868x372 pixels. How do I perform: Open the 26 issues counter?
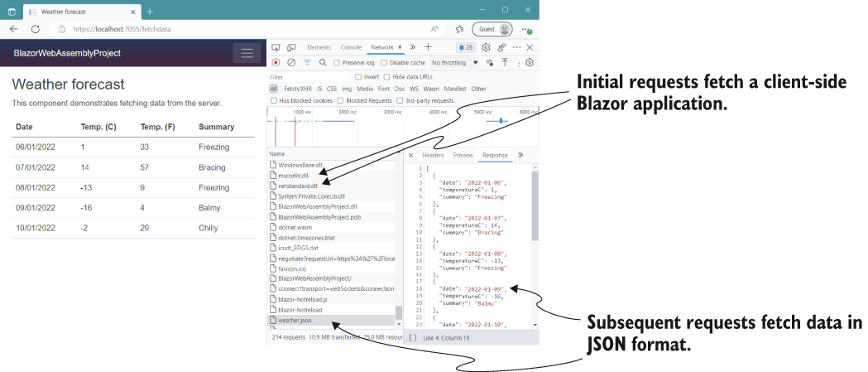(466, 47)
